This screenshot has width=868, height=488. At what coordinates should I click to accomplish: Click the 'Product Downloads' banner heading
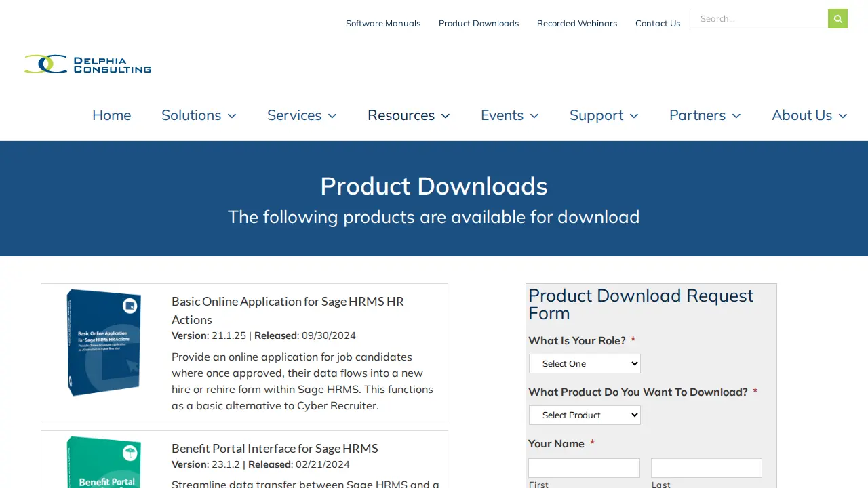point(434,186)
